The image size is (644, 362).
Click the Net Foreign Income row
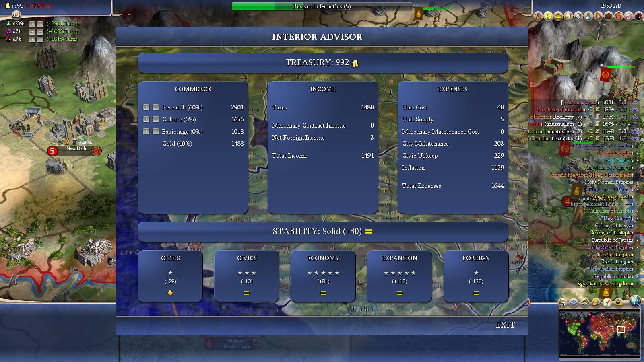coord(323,138)
